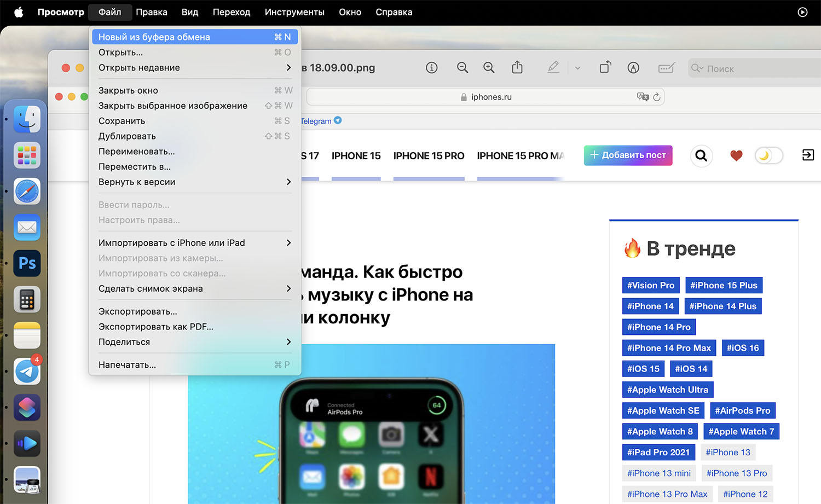
Task: Select the Открыть... menu item
Action: [x=195, y=53]
